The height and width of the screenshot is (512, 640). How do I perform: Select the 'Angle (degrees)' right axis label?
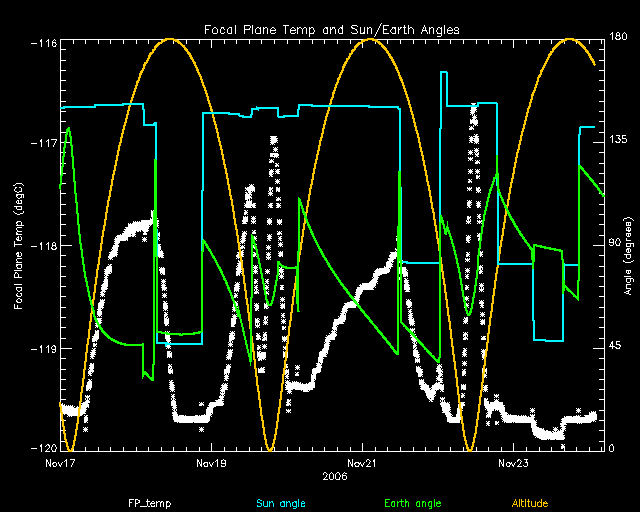(x=626, y=245)
